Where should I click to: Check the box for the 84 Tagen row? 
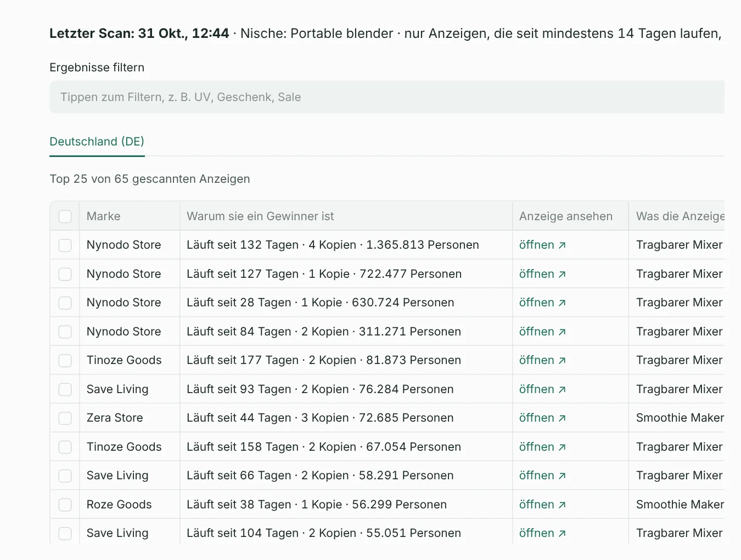coord(65,332)
